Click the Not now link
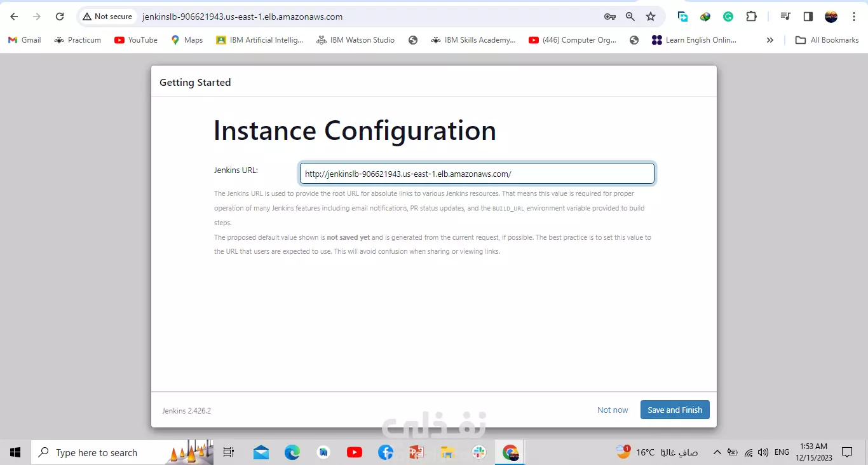Screen dimensions: 868x465 612,410
